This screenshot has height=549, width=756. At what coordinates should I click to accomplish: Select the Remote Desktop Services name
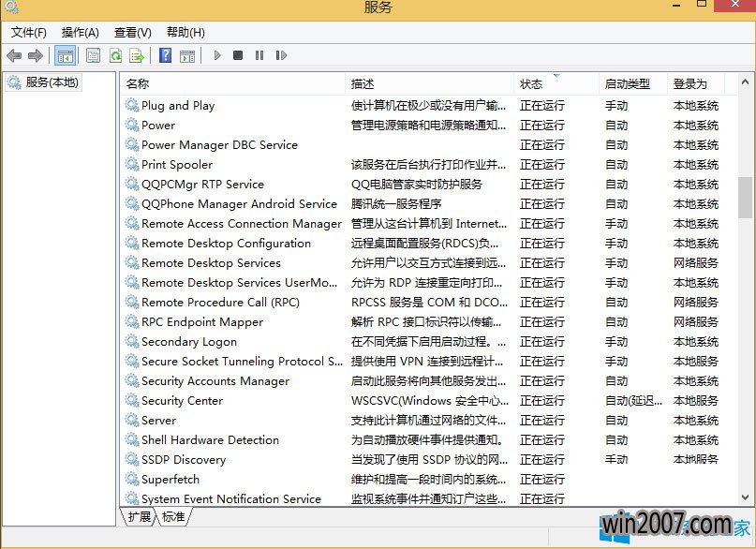tap(211, 263)
